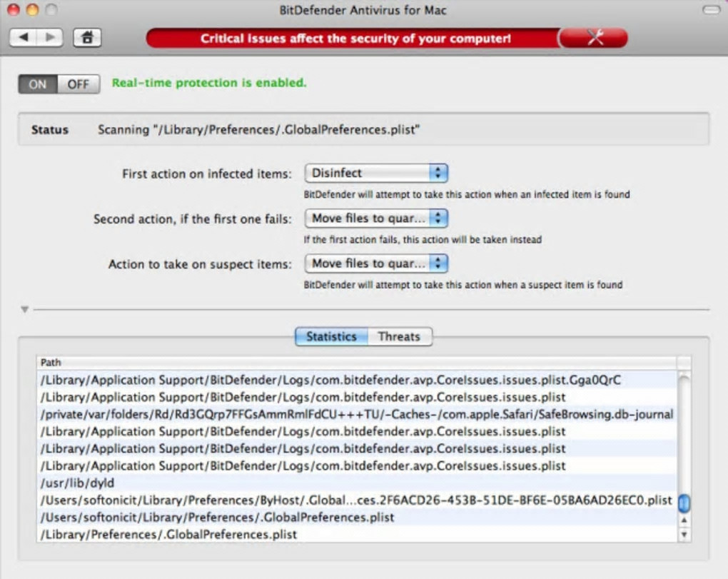Turn real-time protection ON

tap(38, 84)
